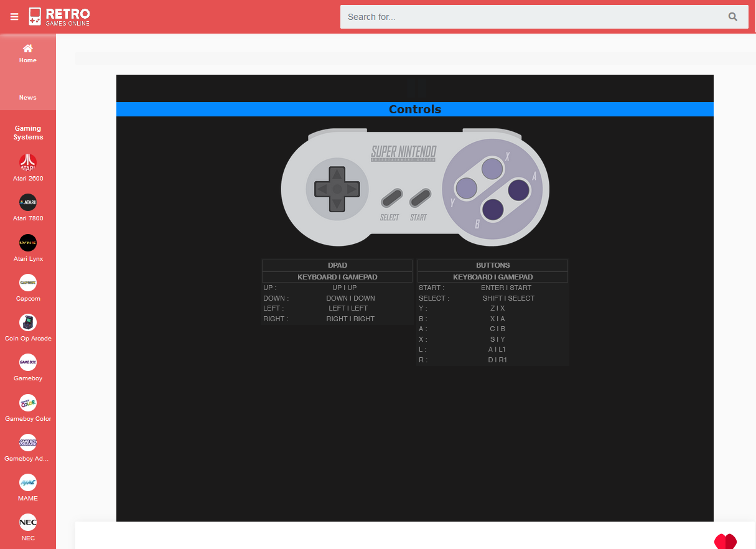
Task: Select the Gameboy Color system icon
Action: tap(27, 402)
